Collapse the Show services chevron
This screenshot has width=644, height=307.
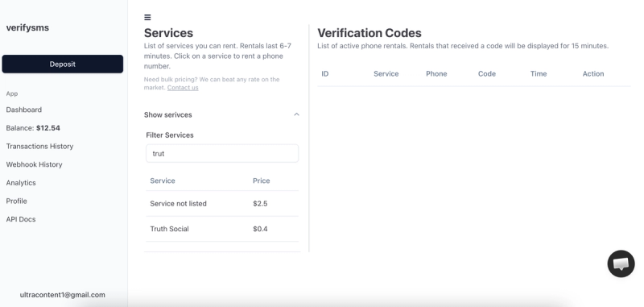point(296,114)
